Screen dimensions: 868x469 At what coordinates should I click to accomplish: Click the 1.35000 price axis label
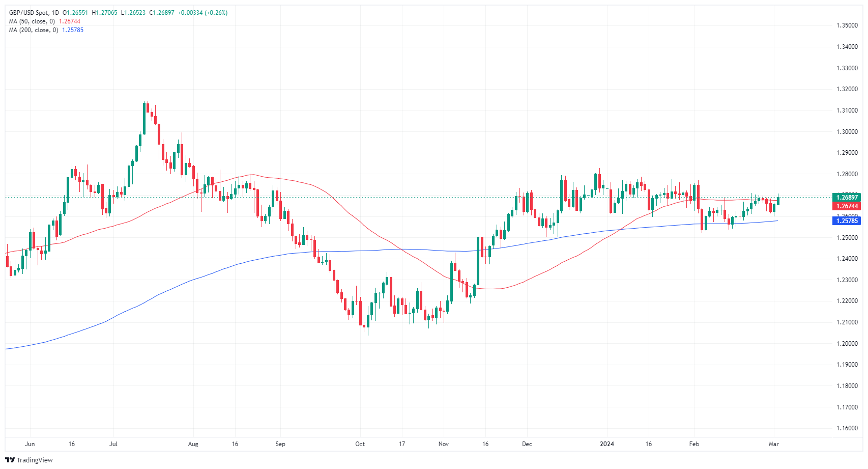click(x=847, y=25)
